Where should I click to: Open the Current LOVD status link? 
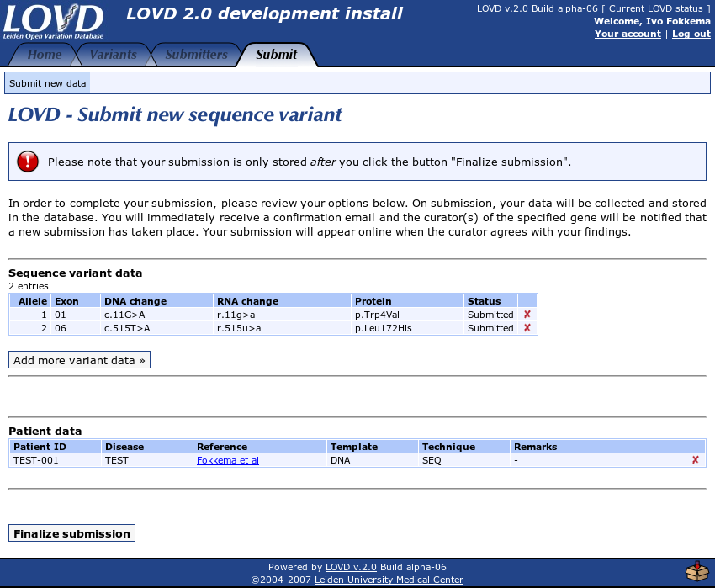tap(656, 8)
